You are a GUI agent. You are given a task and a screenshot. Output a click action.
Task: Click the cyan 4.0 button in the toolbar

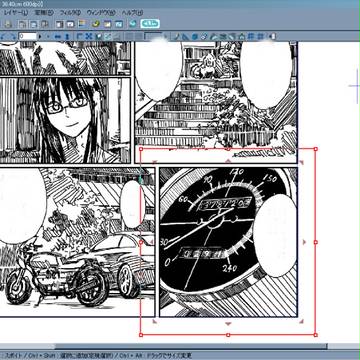(150, 24)
